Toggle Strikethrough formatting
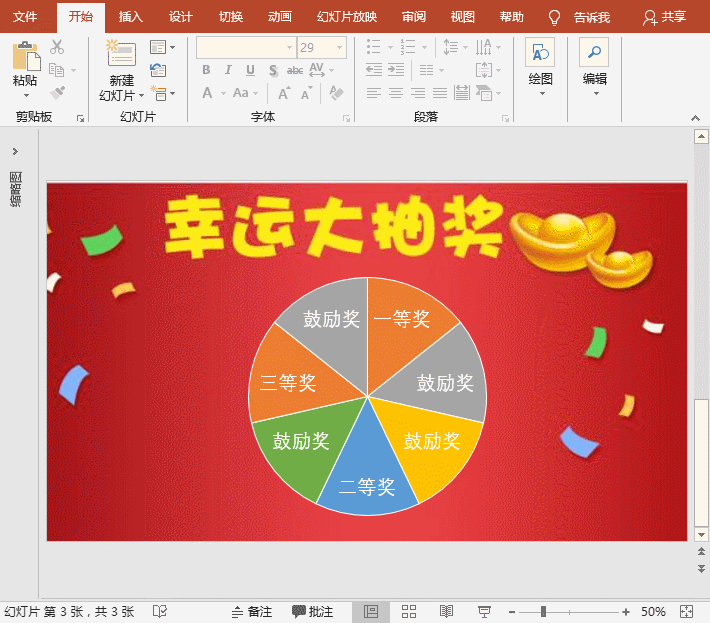The image size is (710, 623). click(295, 70)
